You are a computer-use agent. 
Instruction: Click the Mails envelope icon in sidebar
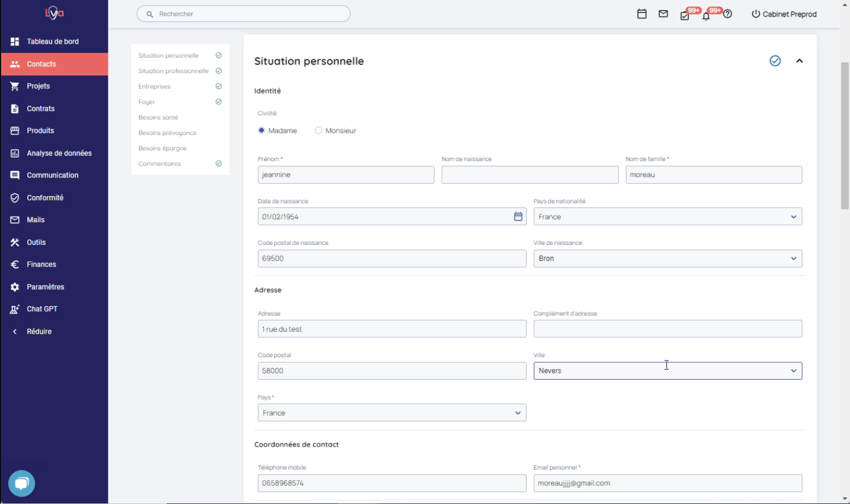pyautogui.click(x=15, y=220)
